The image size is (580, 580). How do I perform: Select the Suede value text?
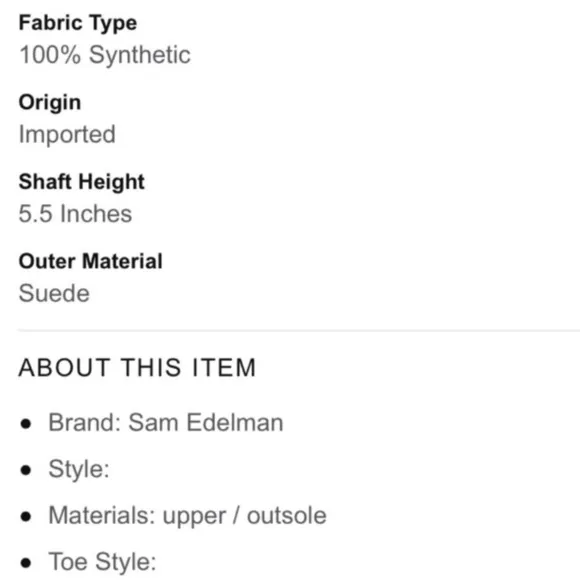[x=54, y=293]
